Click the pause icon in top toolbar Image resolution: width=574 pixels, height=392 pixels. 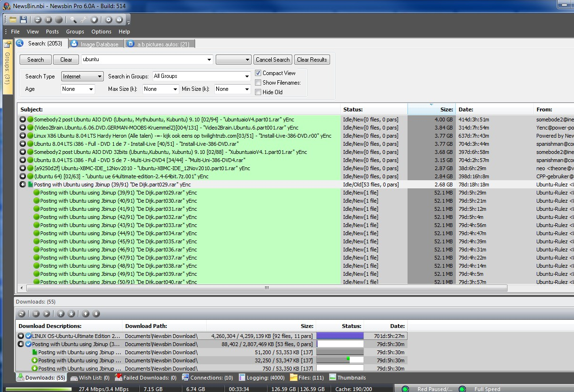click(x=48, y=20)
